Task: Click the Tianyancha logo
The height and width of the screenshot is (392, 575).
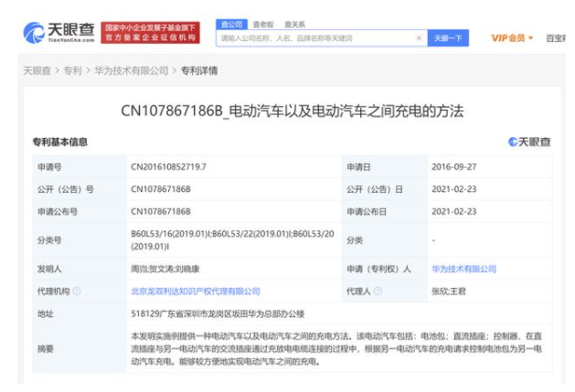Action: tap(59, 33)
